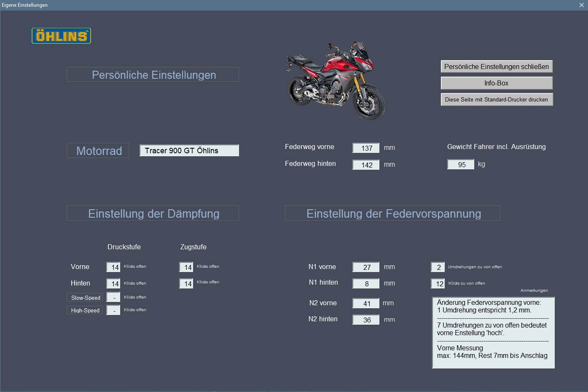This screenshot has height=392, width=588.
Task: Click Hinten Druckstufe clicks field
Action: (113, 284)
